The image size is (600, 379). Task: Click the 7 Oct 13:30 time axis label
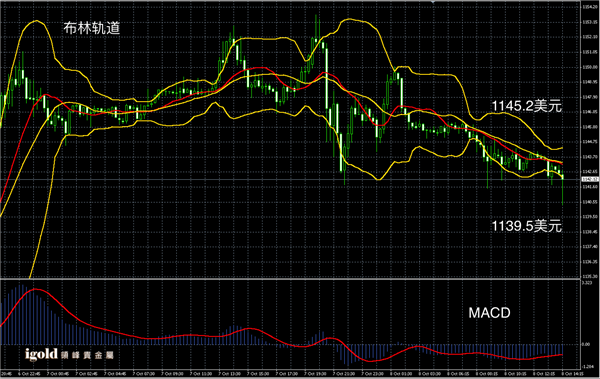point(230,373)
